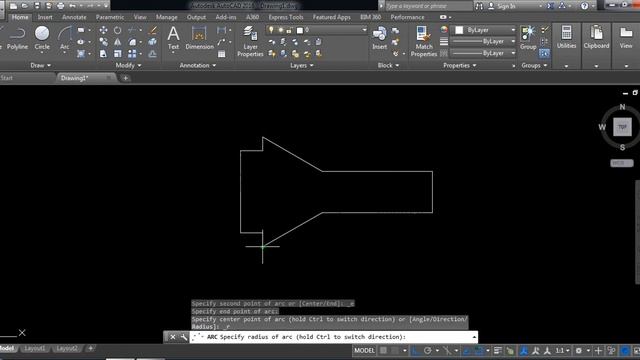The image size is (640, 360).
Task: Click the Erase tool icon
Action: coord(153,30)
